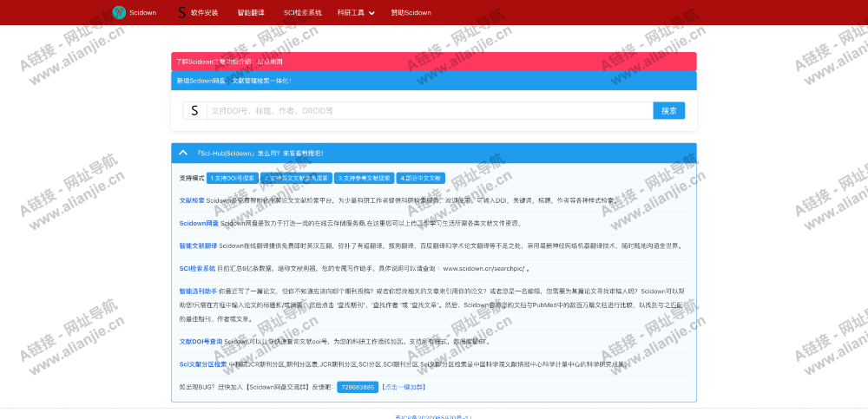Screen dimensions: 868x419
Task: Open the 智能翻译 navigation item
Action: 251,13
